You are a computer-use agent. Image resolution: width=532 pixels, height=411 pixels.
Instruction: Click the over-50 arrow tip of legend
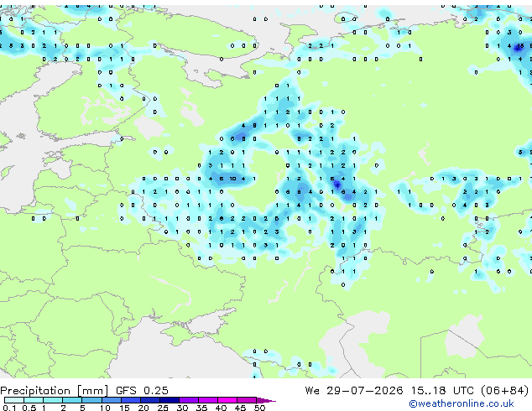(x=266, y=400)
